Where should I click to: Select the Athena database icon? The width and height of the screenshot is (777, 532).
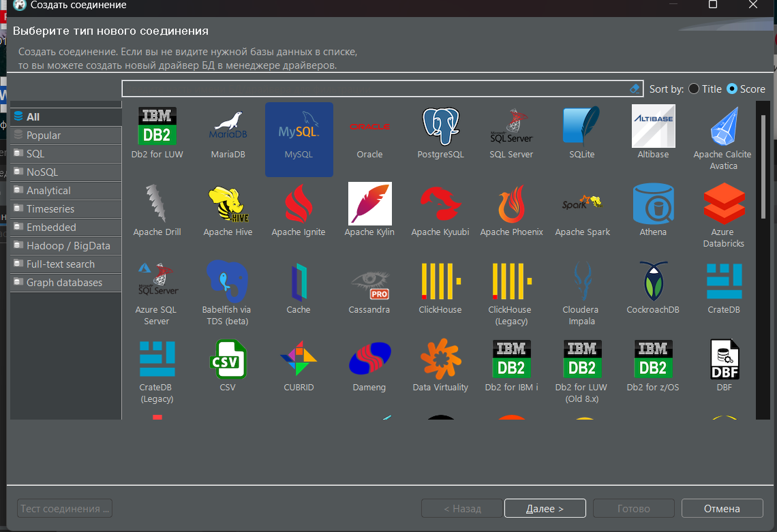(653, 204)
